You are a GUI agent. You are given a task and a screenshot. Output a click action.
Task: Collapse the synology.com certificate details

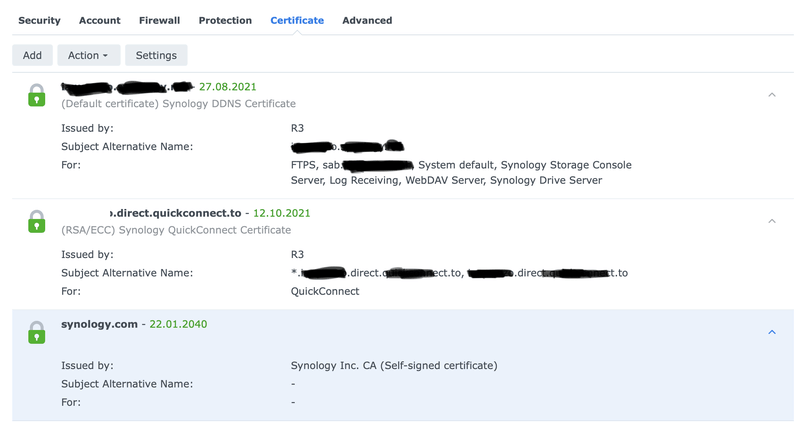[x=771, y=332]
